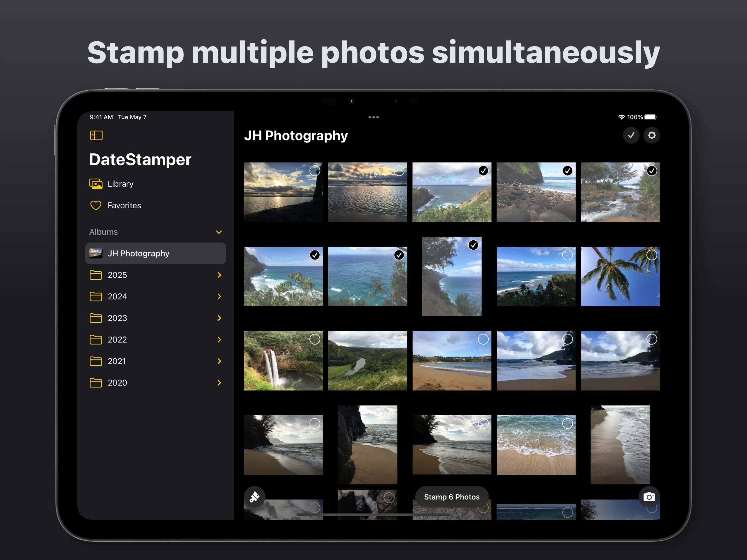Check the palm tree photo selection circle

click(651, 255)
